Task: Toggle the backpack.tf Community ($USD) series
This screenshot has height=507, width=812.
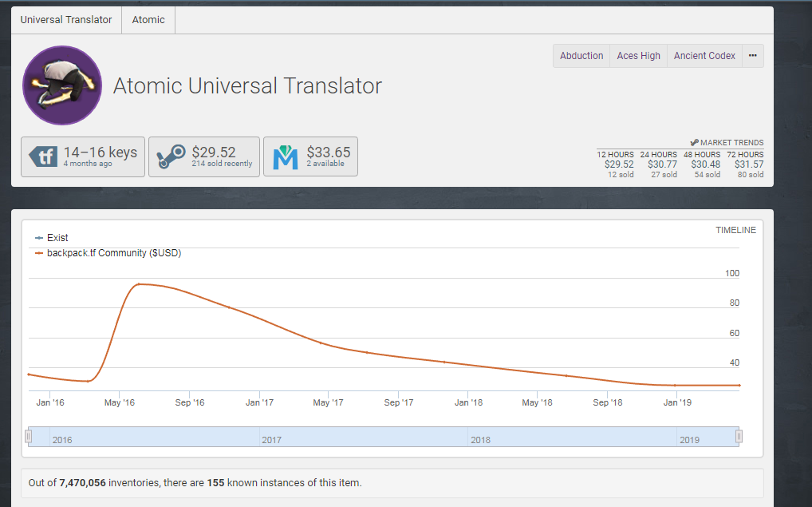Action: (x=108, y=253)
